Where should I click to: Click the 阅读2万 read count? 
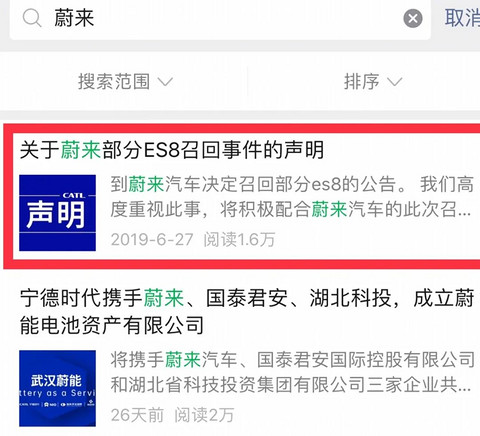[204, 415]
